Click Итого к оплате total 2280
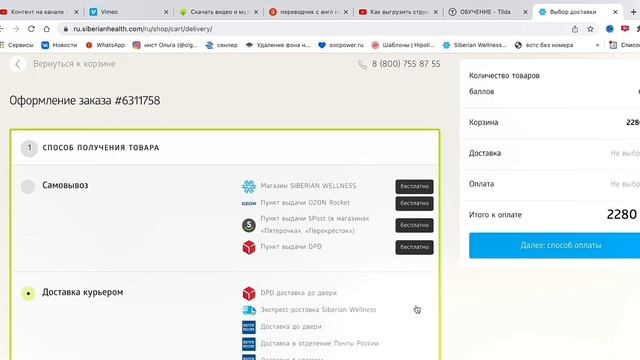 click(621, 214)
